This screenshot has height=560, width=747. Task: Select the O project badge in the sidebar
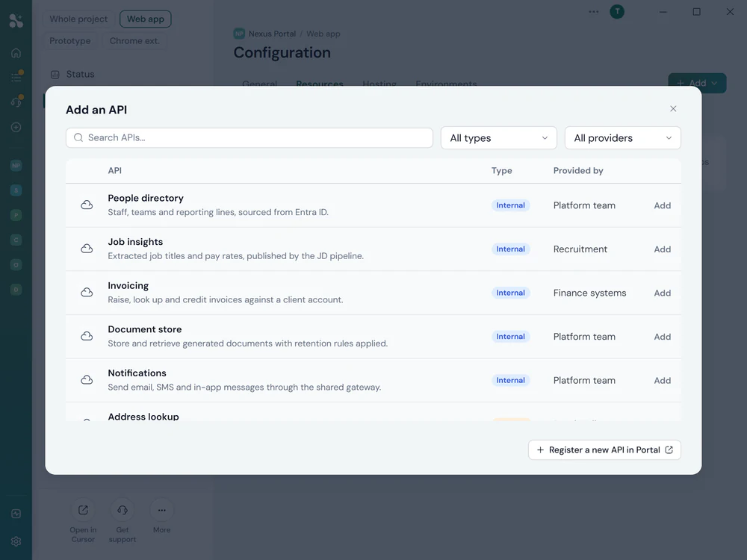16,265
